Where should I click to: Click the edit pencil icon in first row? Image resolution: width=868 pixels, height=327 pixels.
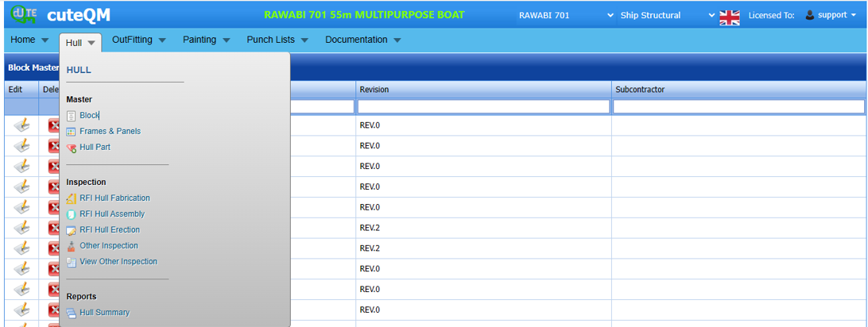click(x=22, y=125)
